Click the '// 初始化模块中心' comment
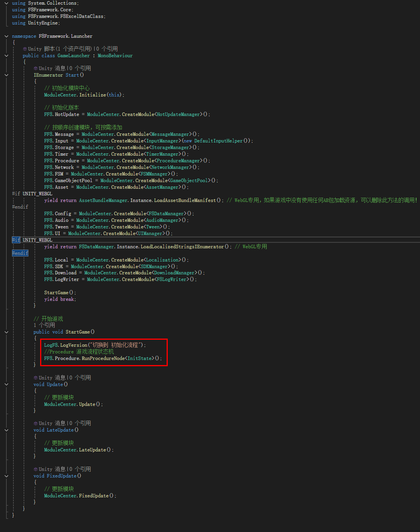Screen dimensions: 420x532 click(67, 88)
